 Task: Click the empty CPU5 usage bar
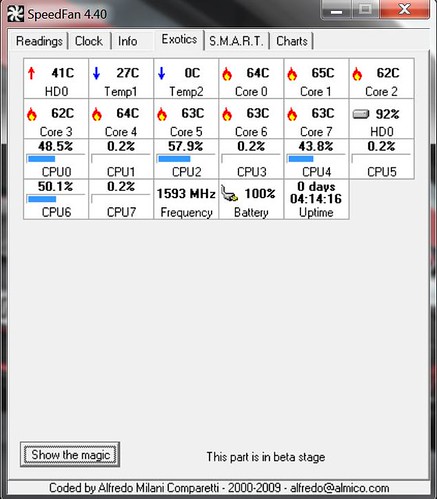(x=381, y=159)
